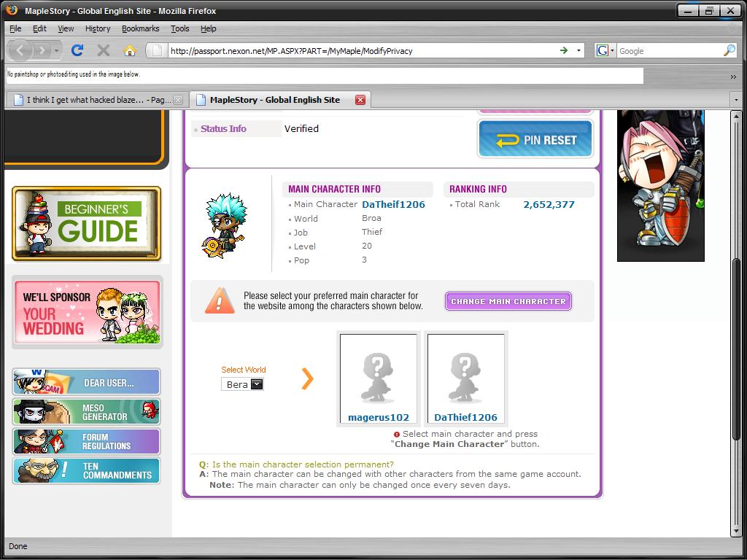Click the search magnifier icon

(729, 50)
